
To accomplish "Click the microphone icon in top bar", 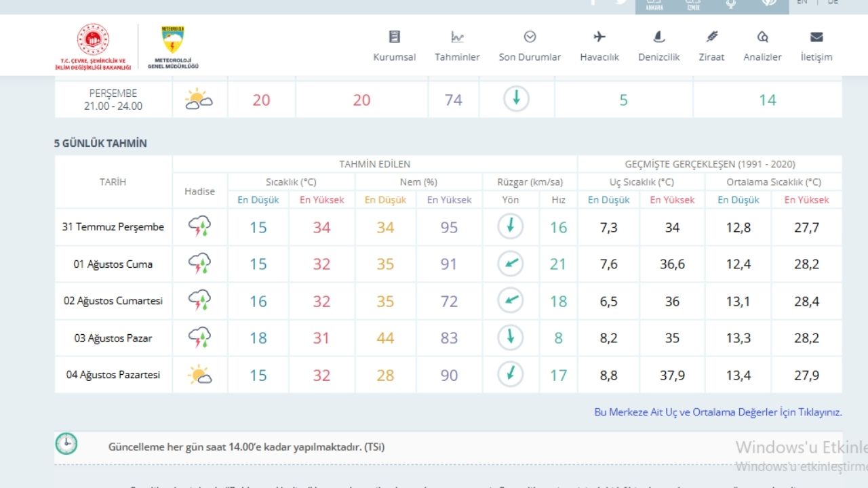I will click(730, 3).
